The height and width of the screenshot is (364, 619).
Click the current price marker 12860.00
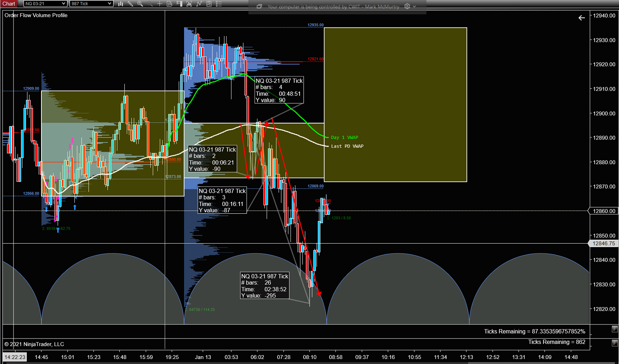pos(603,211)
